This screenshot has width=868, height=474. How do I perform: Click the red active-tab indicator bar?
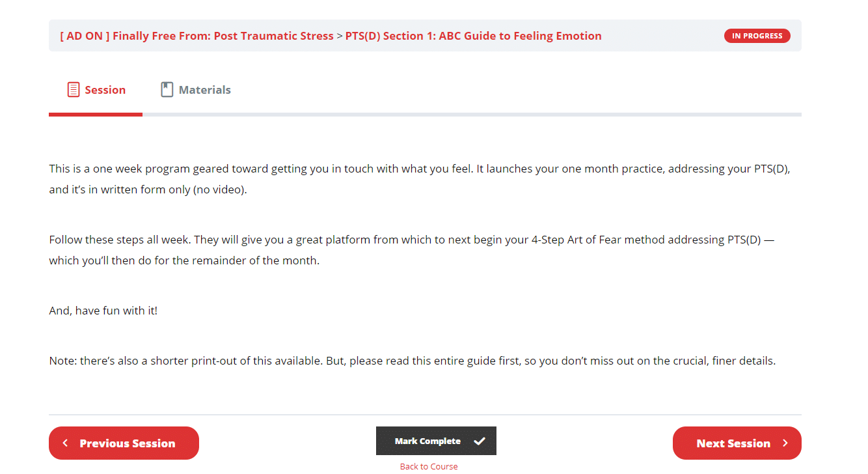[x=96, y=115]
